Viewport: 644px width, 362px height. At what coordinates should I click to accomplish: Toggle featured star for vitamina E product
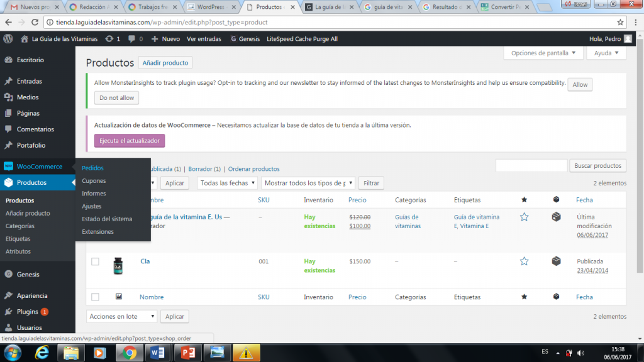pos(524,217)
